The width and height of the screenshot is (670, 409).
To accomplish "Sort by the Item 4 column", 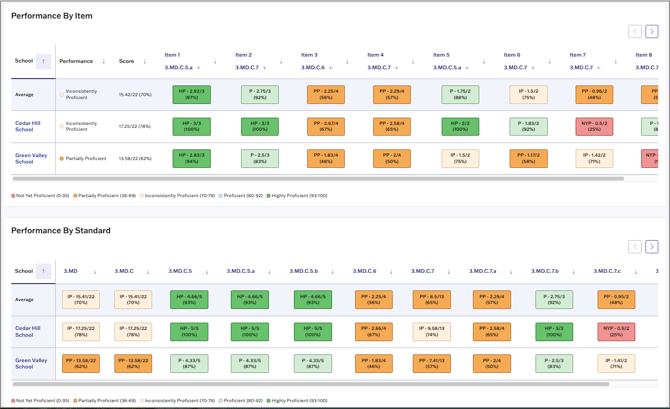I will click(x=413, y=62).
